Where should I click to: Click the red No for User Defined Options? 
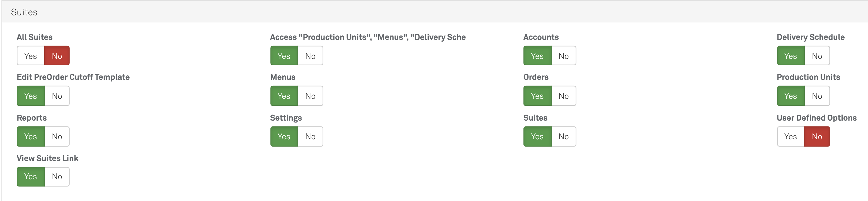(x=817, y=137)
